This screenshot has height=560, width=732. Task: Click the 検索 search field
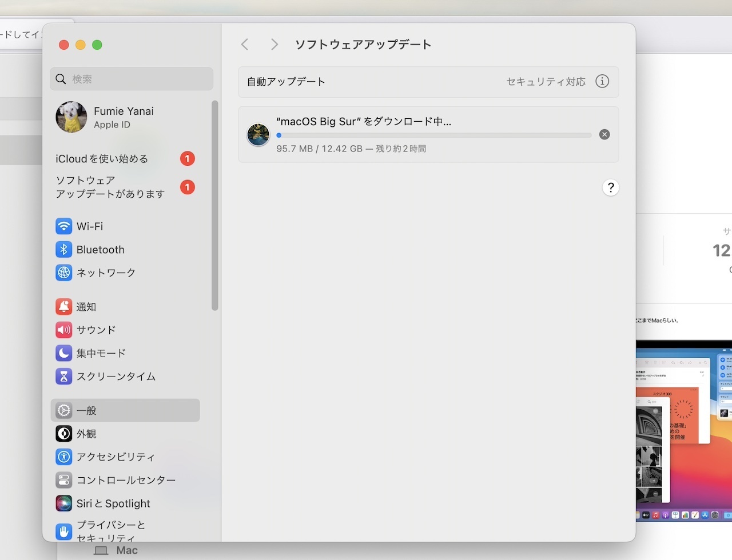137,79
